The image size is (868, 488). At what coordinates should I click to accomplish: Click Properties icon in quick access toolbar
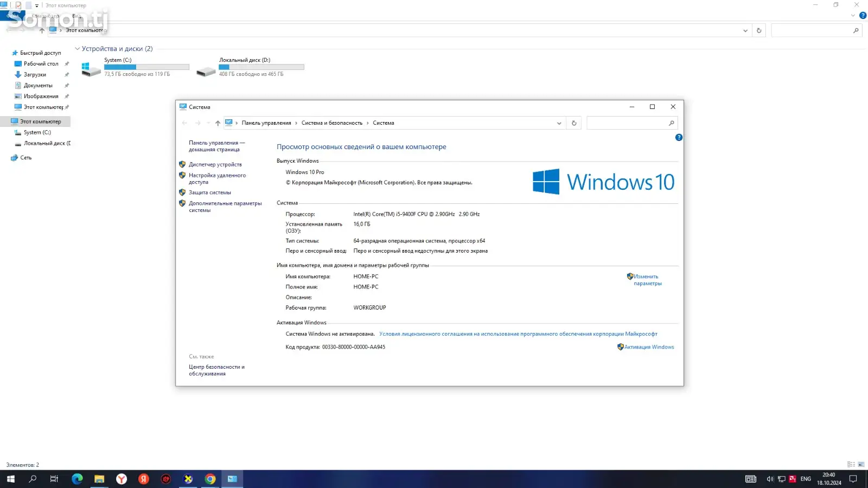[x=18, y=5]
